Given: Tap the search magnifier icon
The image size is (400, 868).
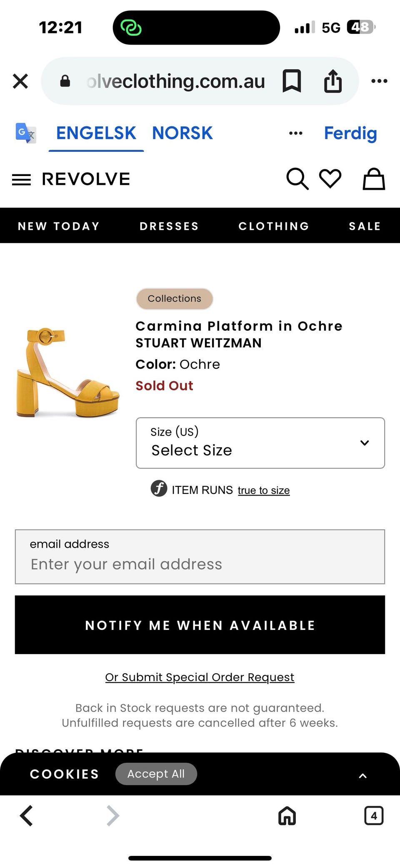Looking at the screenshot, I should [x=297, y=179].
